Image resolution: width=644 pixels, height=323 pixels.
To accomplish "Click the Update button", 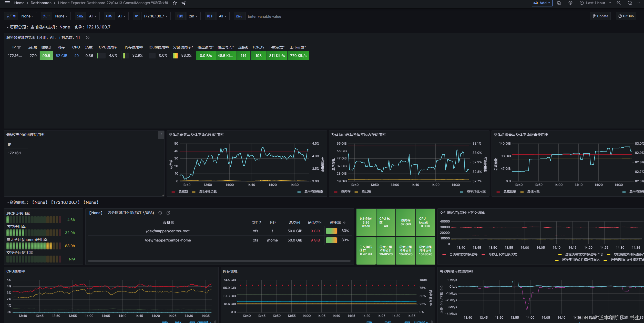I will click(x=600, y=16).
